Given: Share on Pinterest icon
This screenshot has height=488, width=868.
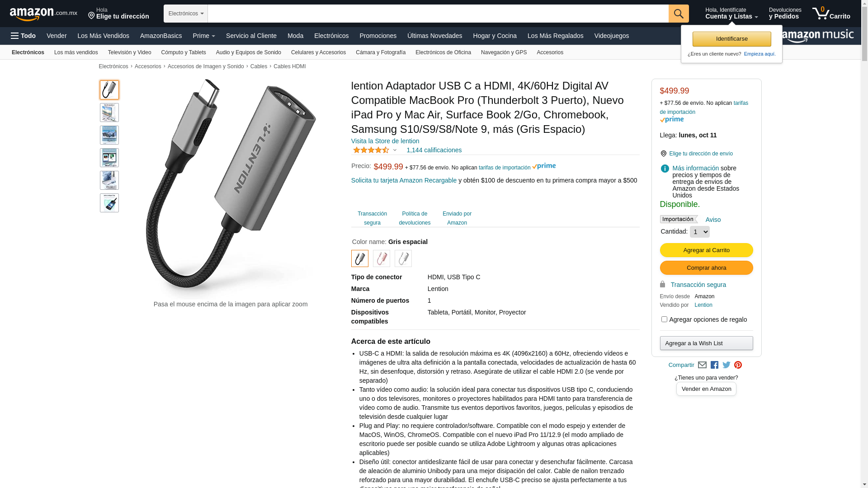Looking at the screenshot, I should pos(738,365).
